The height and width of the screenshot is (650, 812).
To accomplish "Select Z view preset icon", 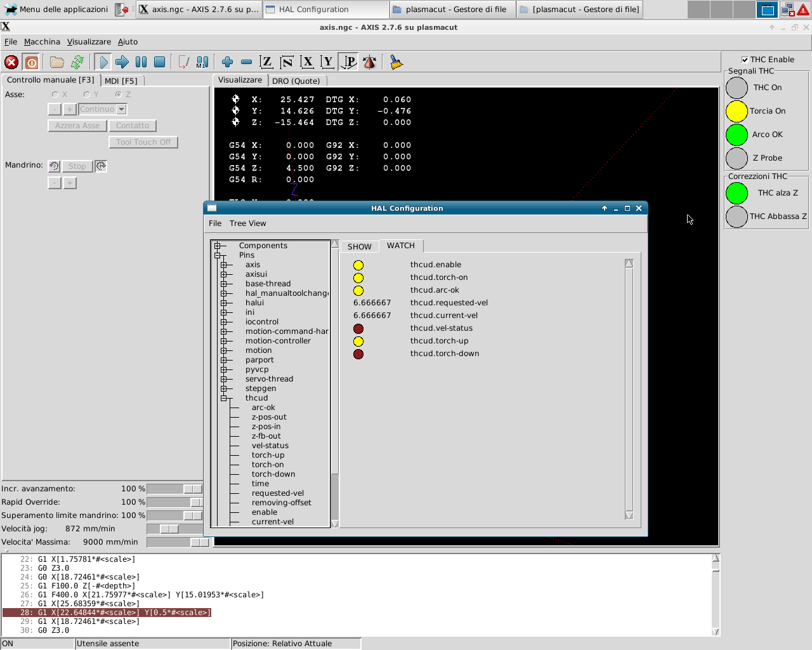I will (266, 62).
